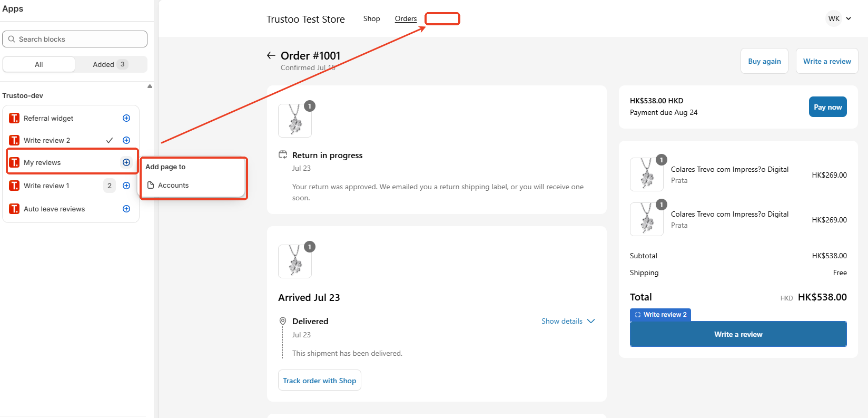Go back using the arrow beside Order #1001
This screenshot has width=868, height=418.
tap(271, 55)
